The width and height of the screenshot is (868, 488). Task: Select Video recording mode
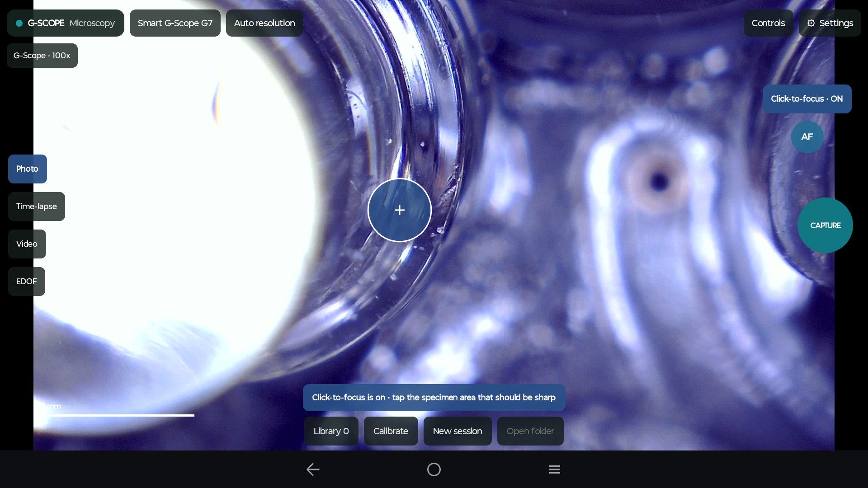pyautogui.click(x=27, y=244)
